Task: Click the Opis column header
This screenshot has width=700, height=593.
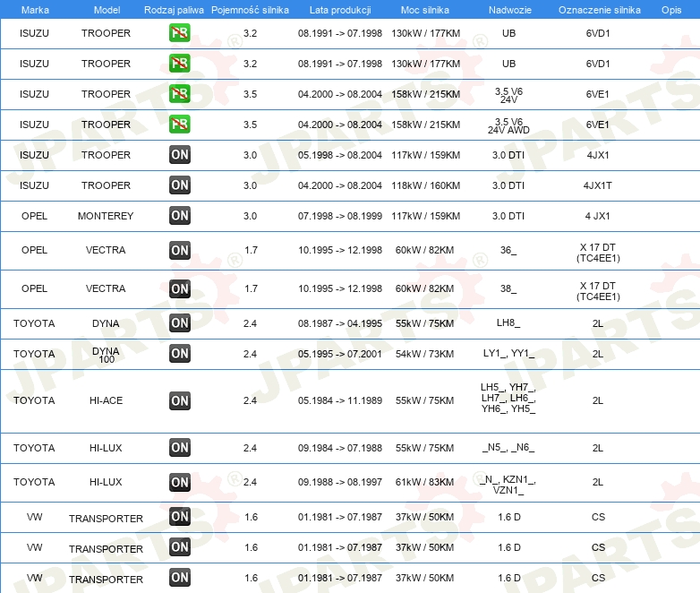Action: coord(671,10)
